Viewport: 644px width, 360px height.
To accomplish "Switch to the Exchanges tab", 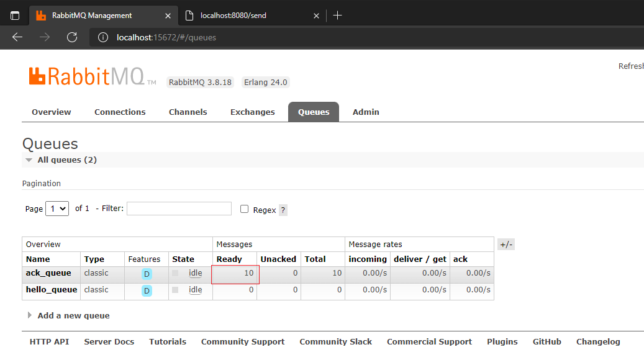I will (x=253, y=112).
